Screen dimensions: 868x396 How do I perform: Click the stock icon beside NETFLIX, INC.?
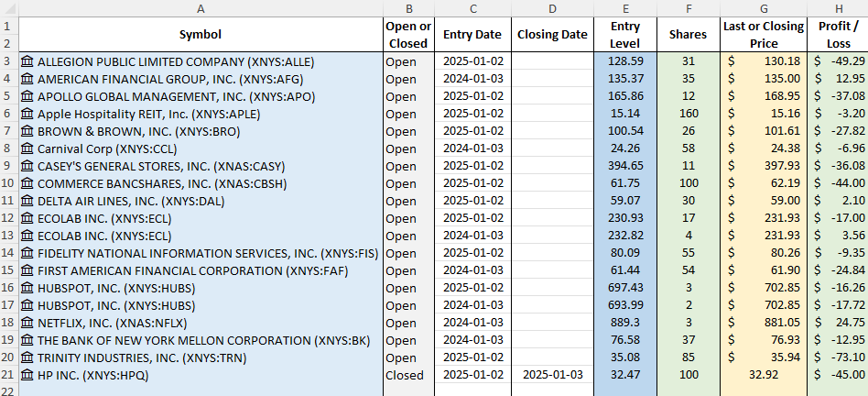pyautogui.click(x=27, y=324)
